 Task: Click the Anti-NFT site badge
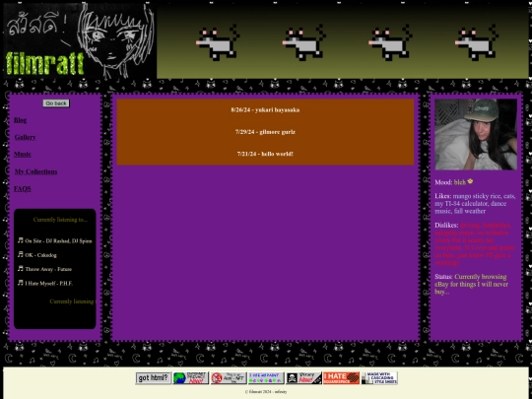(229, 378)
